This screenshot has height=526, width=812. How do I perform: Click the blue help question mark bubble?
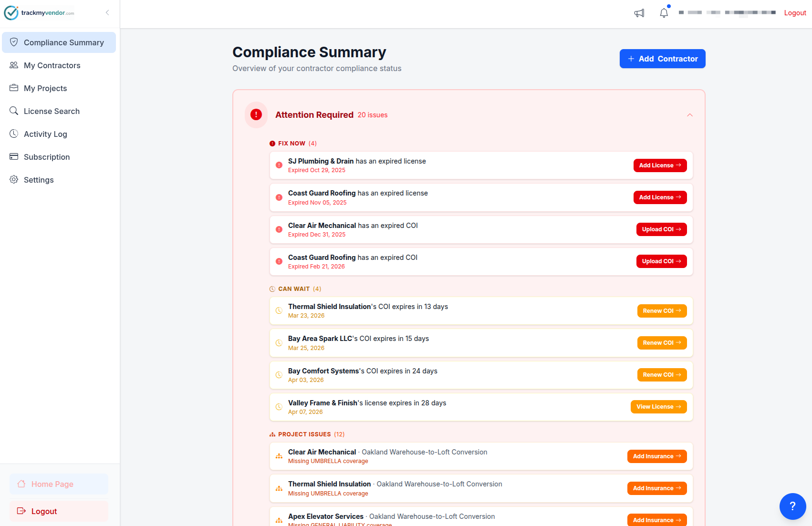[792, 506]
